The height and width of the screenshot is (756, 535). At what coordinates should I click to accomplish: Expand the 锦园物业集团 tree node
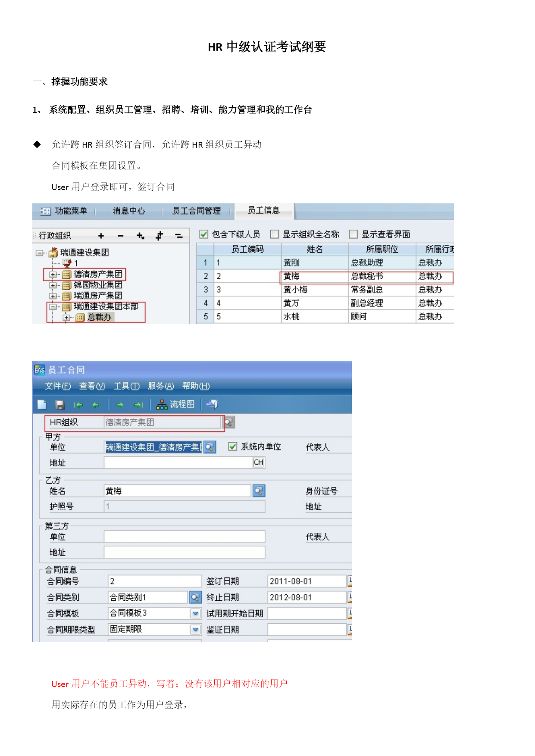pyautogui.click(x=53, y=285)
